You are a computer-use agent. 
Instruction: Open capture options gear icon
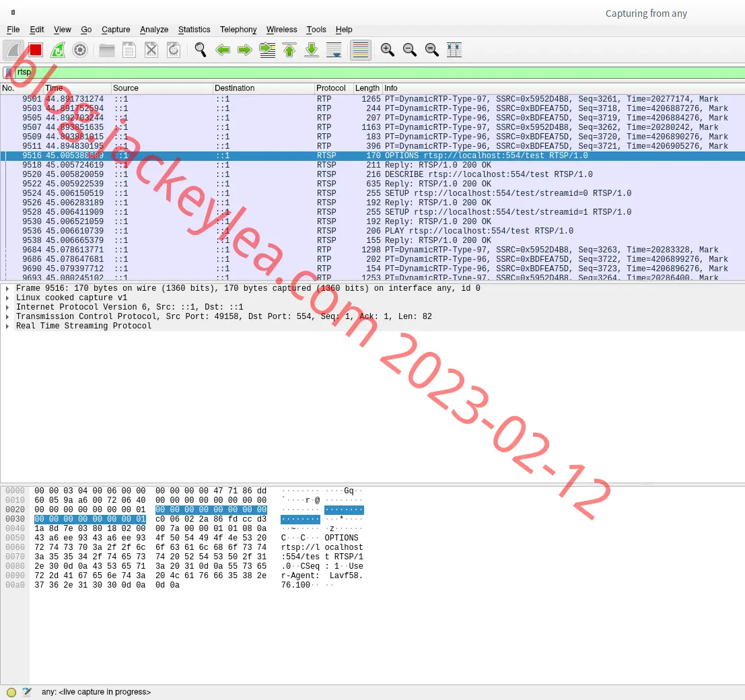click(x=80, y=50)
